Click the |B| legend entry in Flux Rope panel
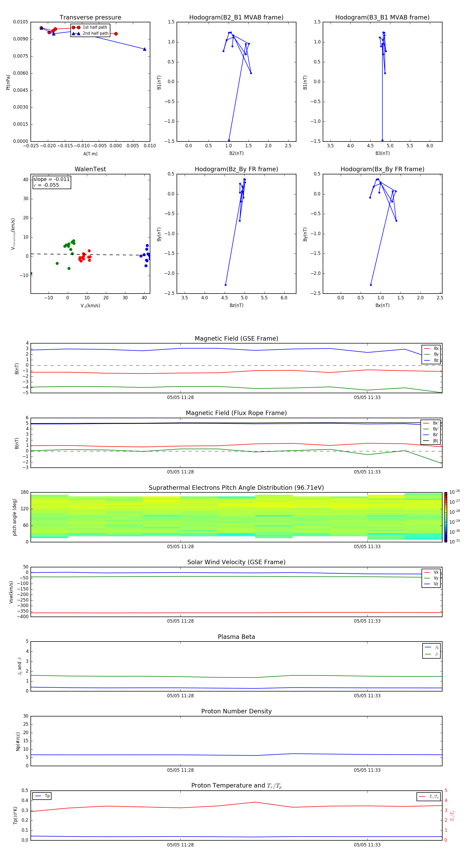Screen dimensions: 473x868 431,441
